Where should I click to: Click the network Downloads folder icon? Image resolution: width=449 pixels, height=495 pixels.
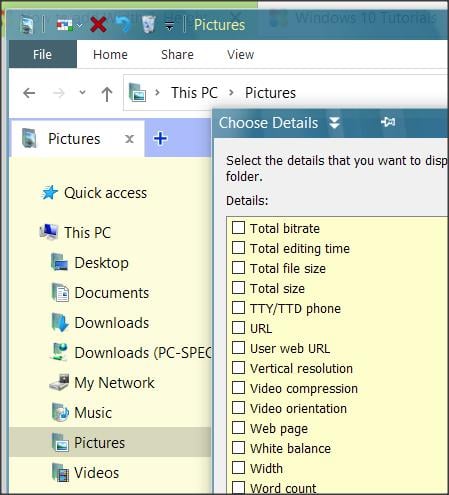click(59, 352)
